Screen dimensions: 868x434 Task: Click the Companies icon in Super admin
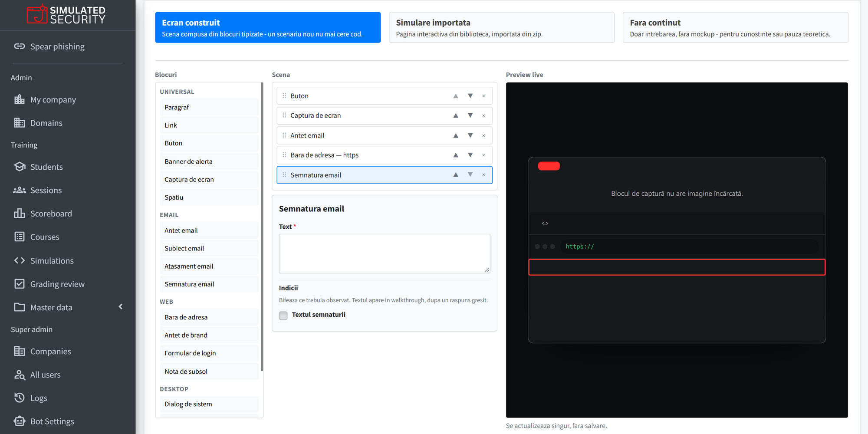(20, 351)
